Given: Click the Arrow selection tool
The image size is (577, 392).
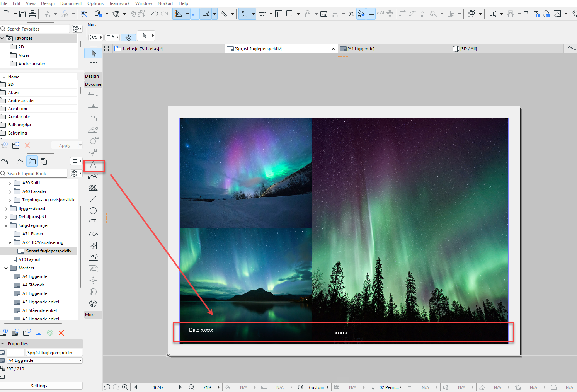Looking at the screenshot, I should click(93, 53).
